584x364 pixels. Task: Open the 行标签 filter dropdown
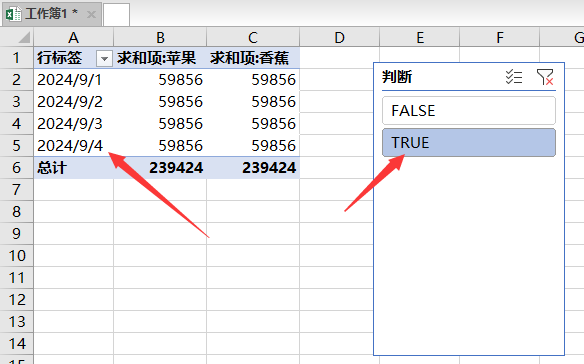pyautogui.click(x=104, y=58)
